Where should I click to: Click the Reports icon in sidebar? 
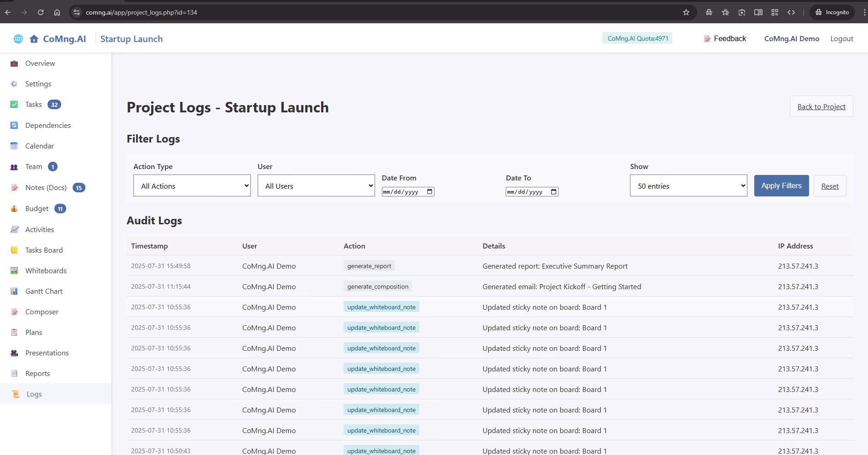(x=14, y=374)
